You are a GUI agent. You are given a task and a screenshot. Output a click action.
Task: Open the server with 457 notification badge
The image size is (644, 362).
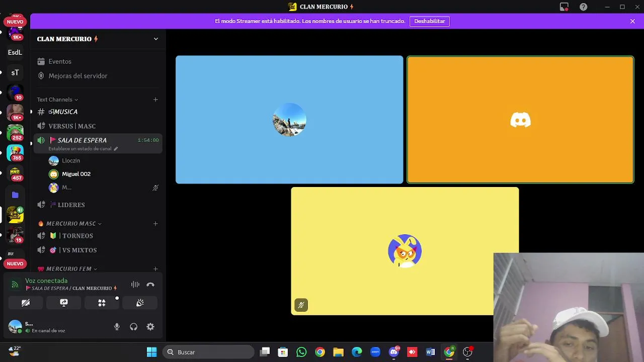coord(15,174)
